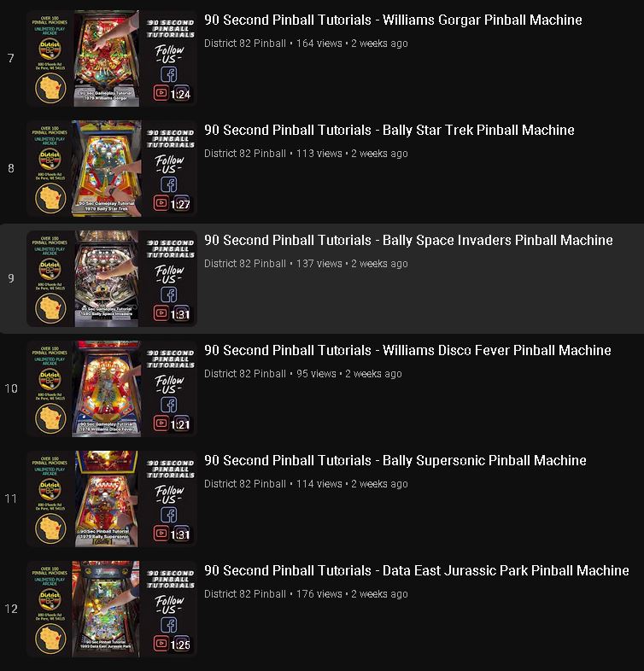Open the Williams Disco Fever tutorial thumbnail

pyautogui.click(x=112, y=388)
